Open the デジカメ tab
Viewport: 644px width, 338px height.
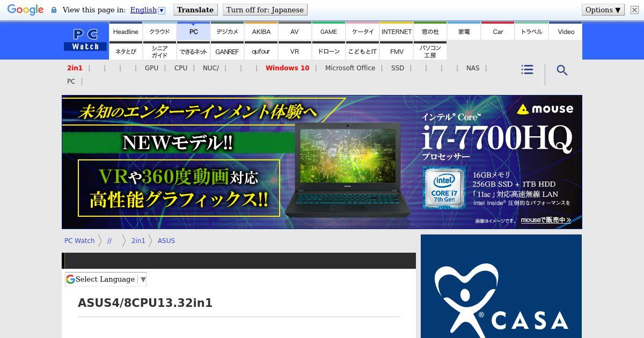pyautogui.click(x=227, y=31)
